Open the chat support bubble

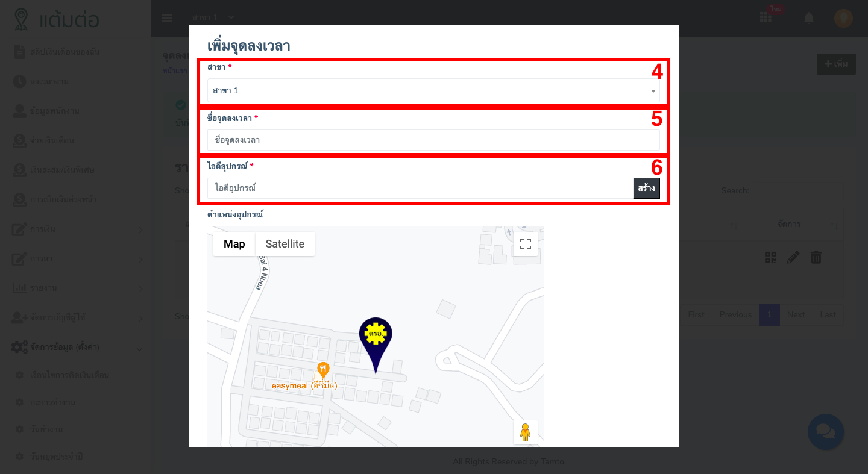[825, 432]
